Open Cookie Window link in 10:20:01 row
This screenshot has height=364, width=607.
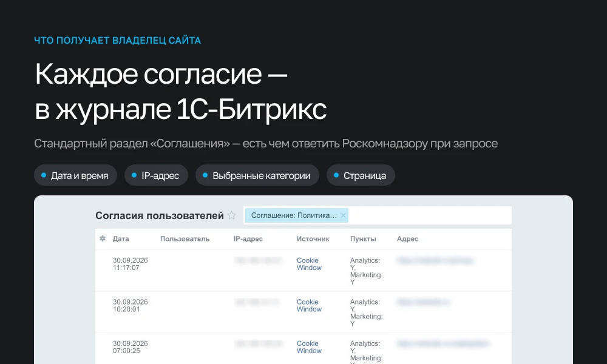(x=309, y=305)
